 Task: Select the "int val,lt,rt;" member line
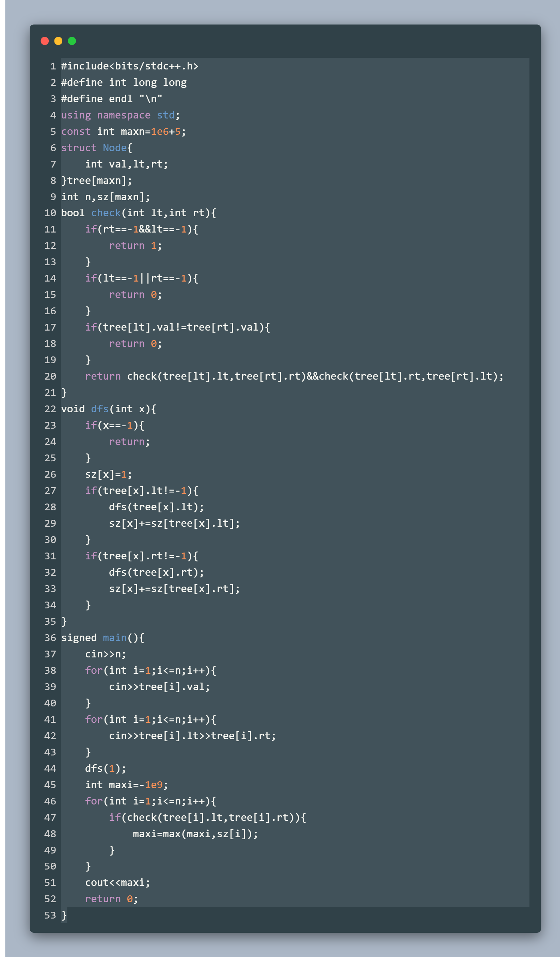pos(127,164)
